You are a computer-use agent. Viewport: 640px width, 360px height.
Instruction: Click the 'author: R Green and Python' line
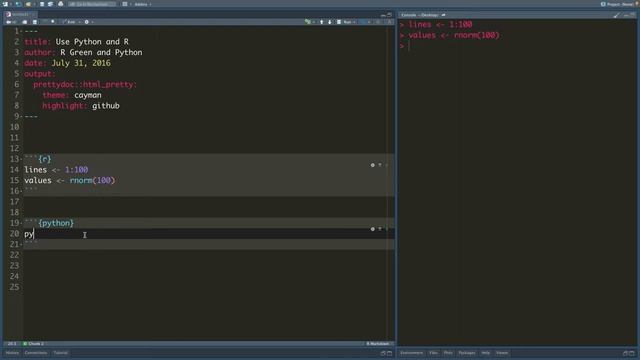click(83, 53)
